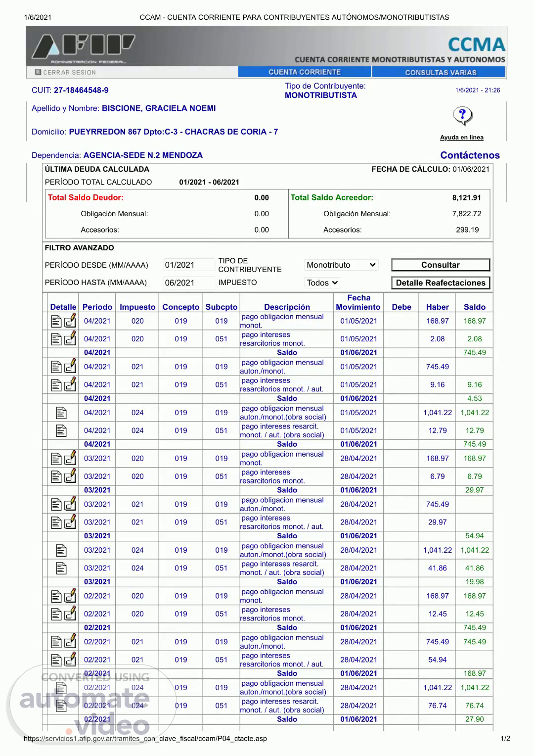Click the Descripción column header
The width and height of the screenshot is (534, 756).
(287, 307)
